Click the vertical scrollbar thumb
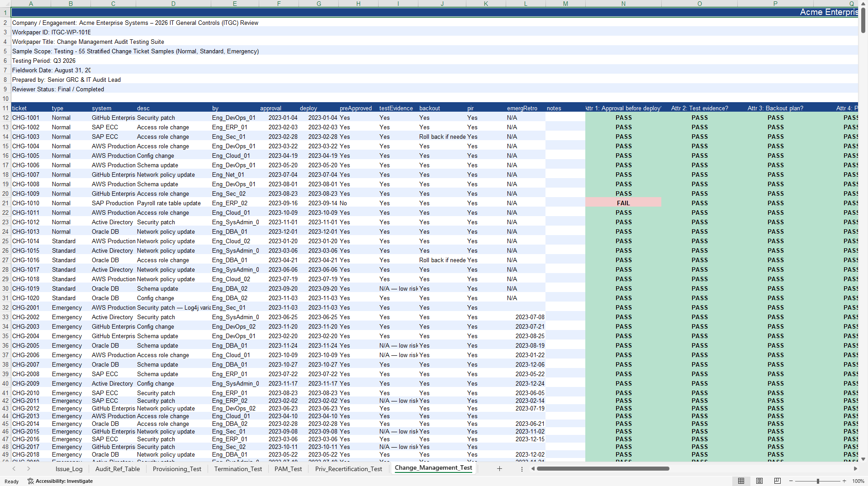Viewport: 868px width, 486px height. click(x=863, y=20)
